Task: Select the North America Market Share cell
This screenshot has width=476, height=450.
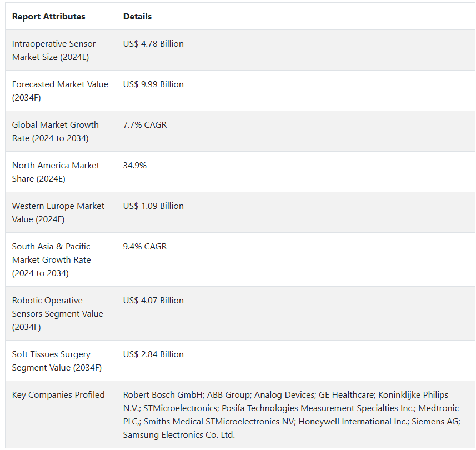Action: point(56,172)
